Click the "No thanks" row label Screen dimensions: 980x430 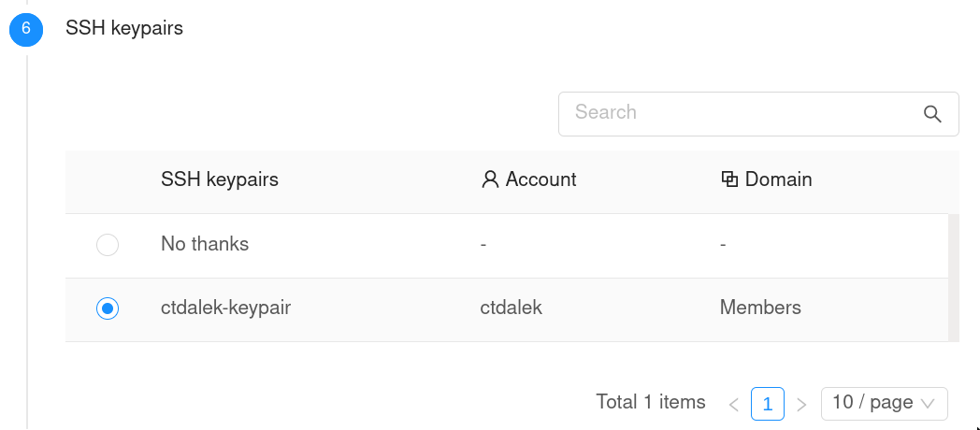click(x=205, y=244)
